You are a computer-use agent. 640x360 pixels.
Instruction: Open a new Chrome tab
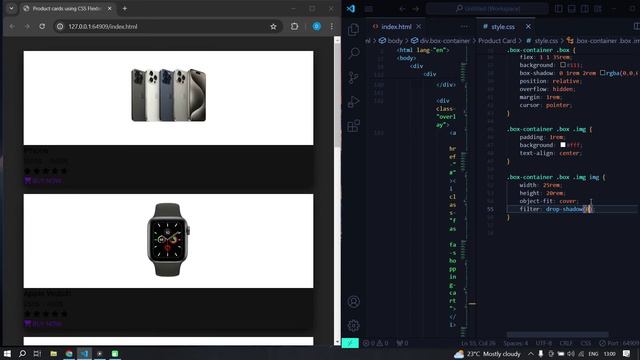124,9
